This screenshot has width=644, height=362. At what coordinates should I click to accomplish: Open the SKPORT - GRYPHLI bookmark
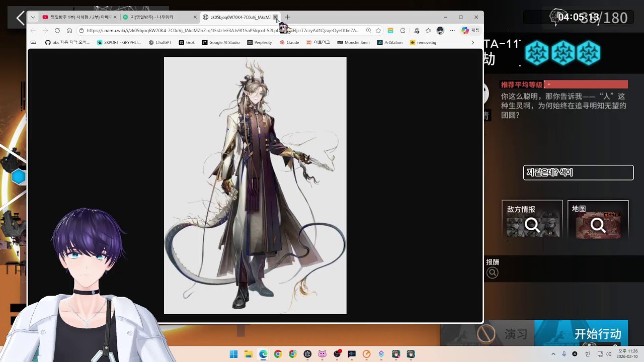(x=119, y=43)
